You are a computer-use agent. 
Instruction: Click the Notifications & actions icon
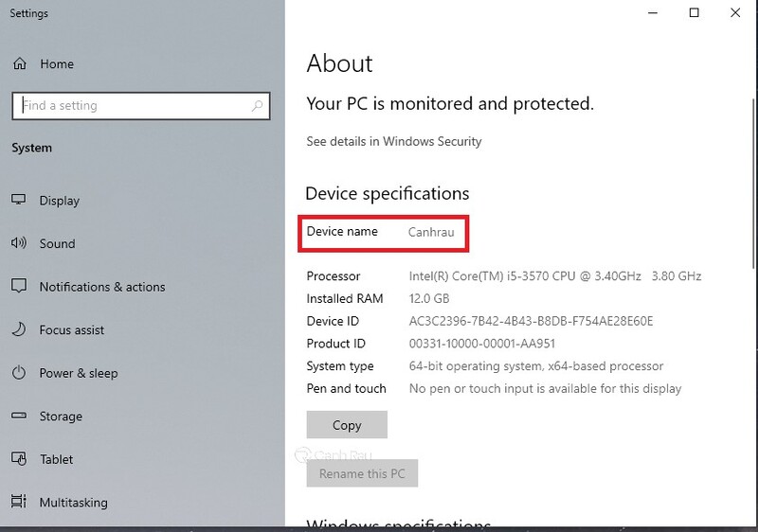(x=19, y=286)
